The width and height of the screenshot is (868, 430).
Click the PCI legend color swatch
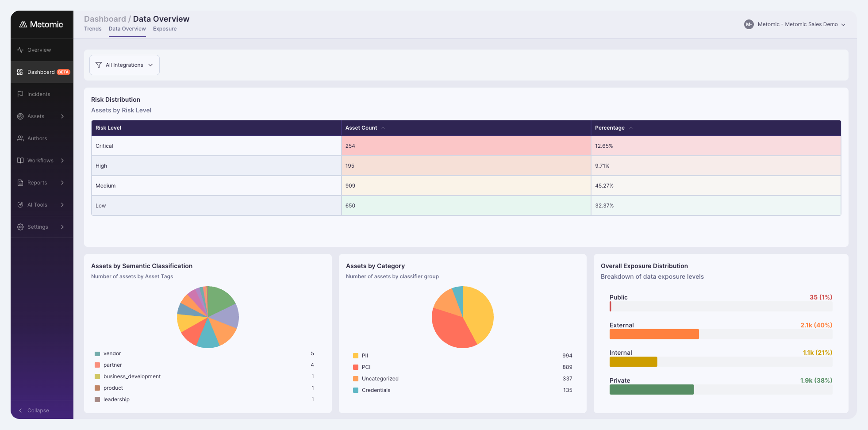(x=356, y=367)
